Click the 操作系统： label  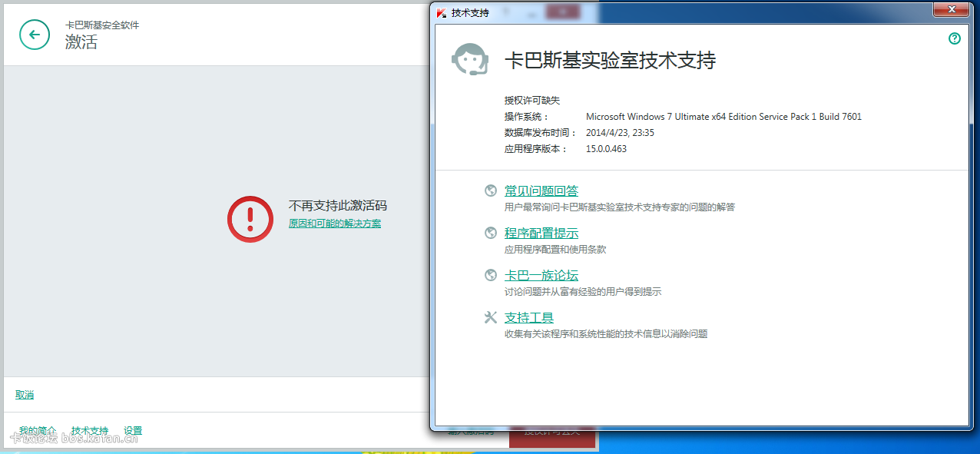(x=527, y=117)
